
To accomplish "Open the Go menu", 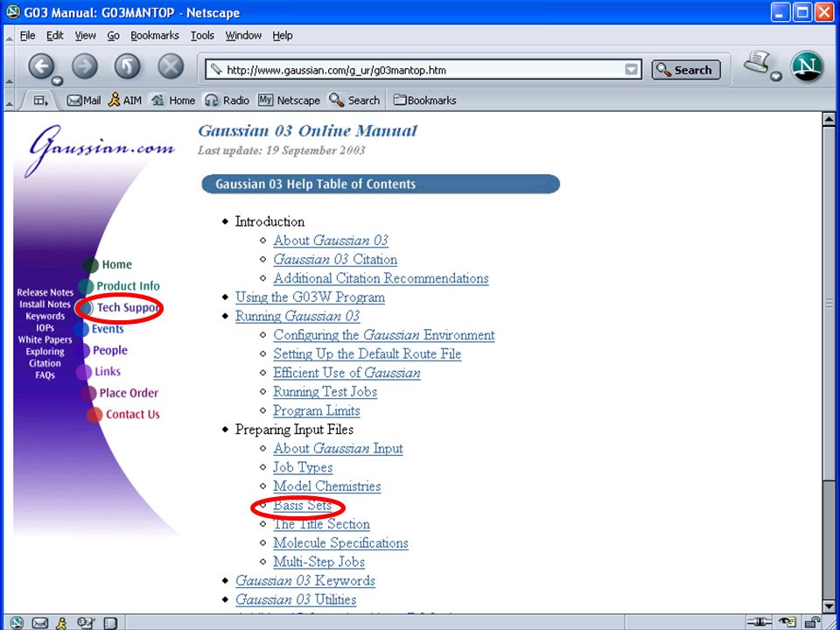I will [113, 35].
